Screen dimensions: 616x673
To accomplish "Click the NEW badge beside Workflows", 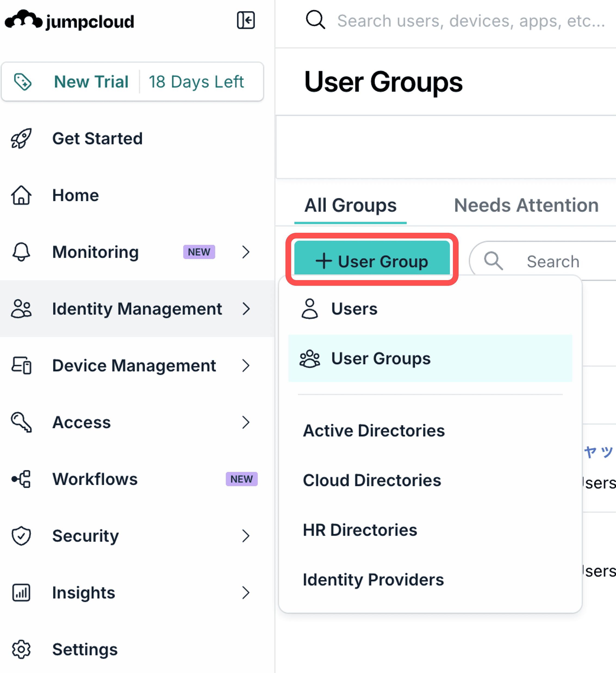I will click(242, 479).
